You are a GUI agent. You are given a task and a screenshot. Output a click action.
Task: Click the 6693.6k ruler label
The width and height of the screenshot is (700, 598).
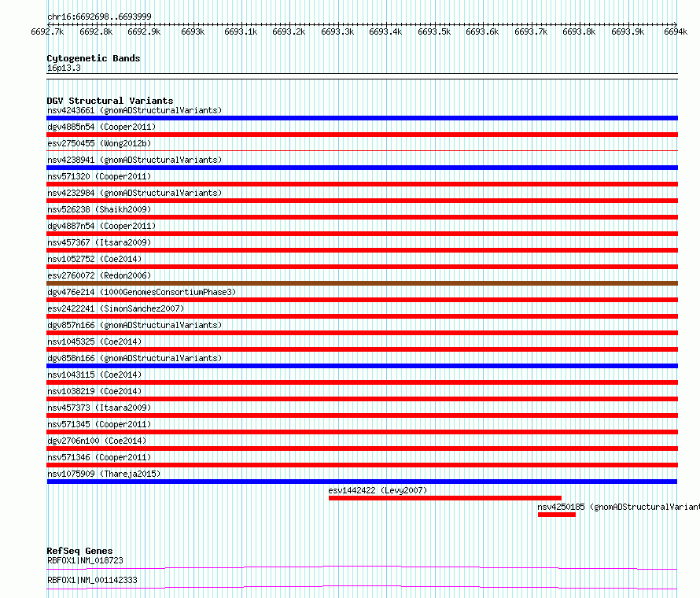[482, 31]
